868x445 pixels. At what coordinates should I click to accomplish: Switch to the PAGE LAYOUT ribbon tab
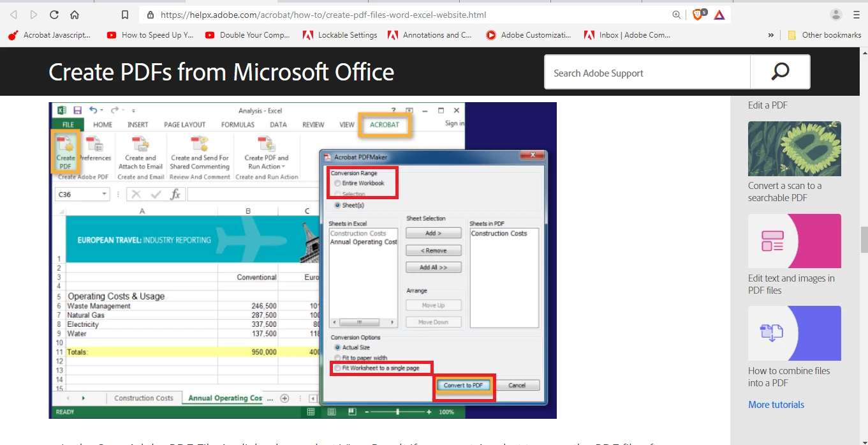(x=185, y=124)
